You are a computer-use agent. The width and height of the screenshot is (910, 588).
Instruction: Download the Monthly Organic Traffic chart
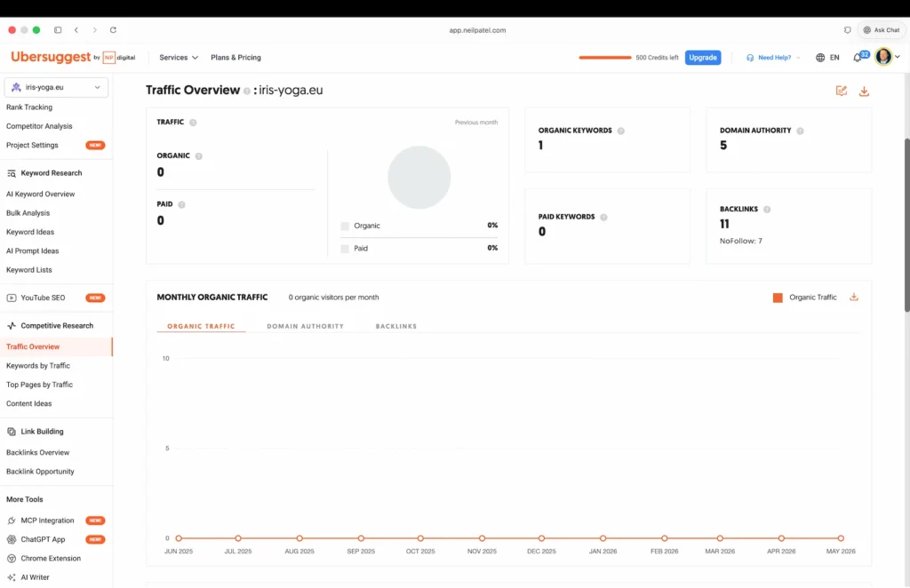click(854, 297)
